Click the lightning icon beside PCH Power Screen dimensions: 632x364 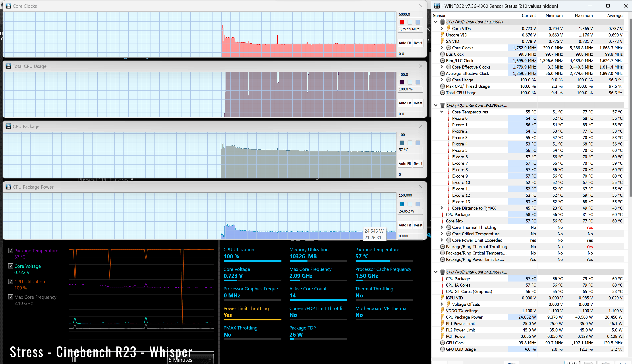tap(442, 336)
